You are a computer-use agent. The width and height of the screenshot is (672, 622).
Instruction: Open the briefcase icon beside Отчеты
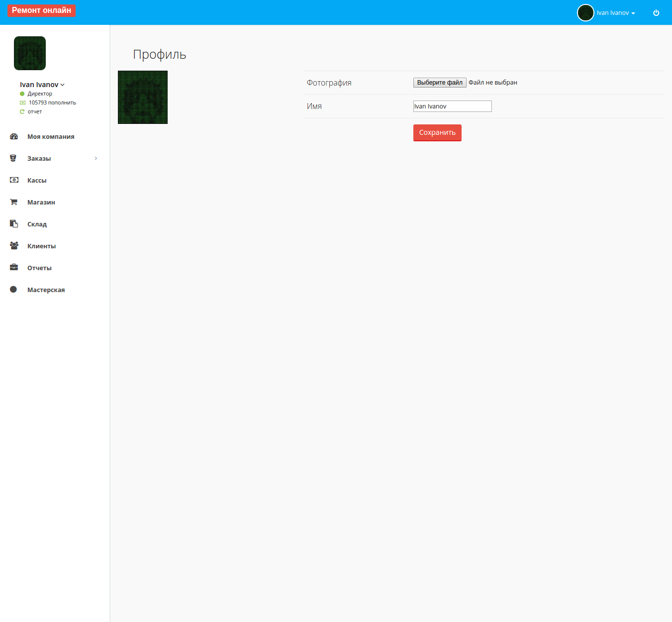click(14, 268)
